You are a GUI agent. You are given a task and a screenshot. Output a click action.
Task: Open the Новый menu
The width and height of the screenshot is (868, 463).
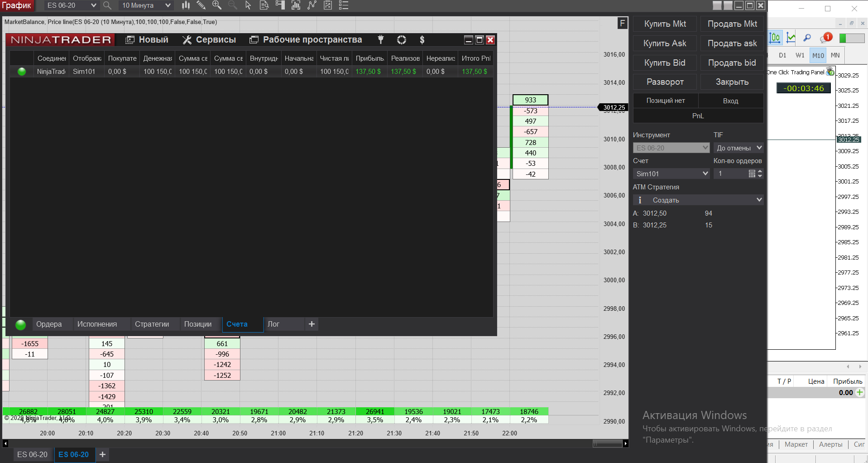click(147, 40)
